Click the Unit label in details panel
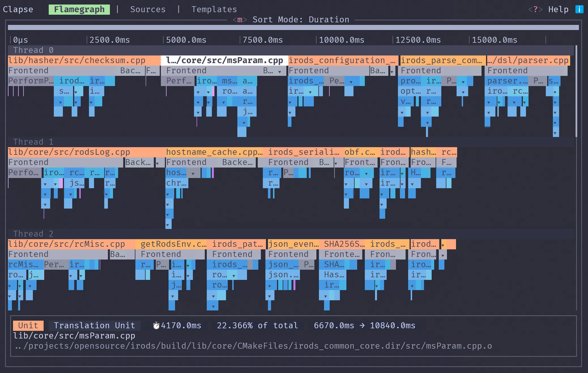Image resolution: width=588 pixels, height=373 pixels. coord(28,325)
